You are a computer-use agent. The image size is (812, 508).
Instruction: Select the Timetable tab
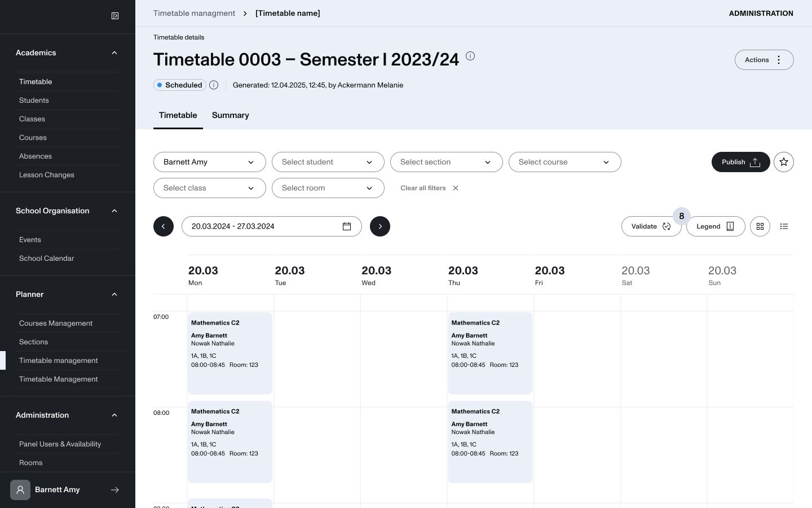(178, 115)
